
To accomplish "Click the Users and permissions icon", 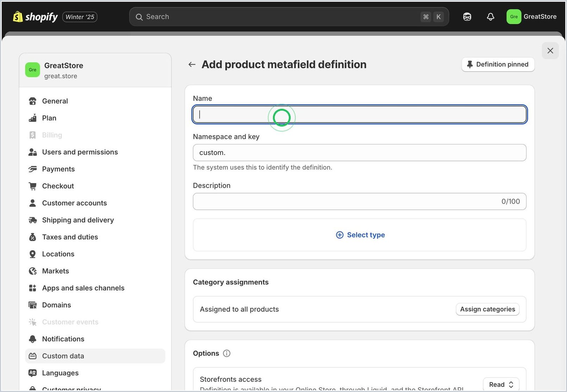I will [x=33, y=152].
